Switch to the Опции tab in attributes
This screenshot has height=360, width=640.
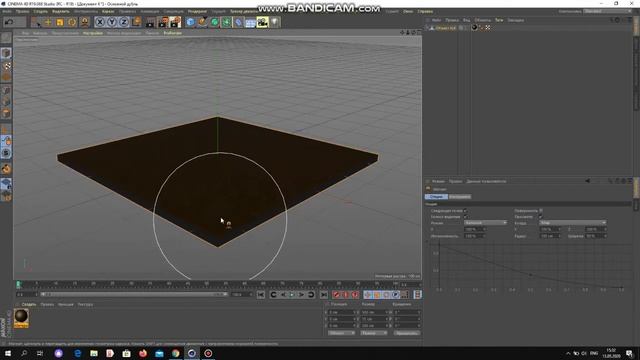436,197
